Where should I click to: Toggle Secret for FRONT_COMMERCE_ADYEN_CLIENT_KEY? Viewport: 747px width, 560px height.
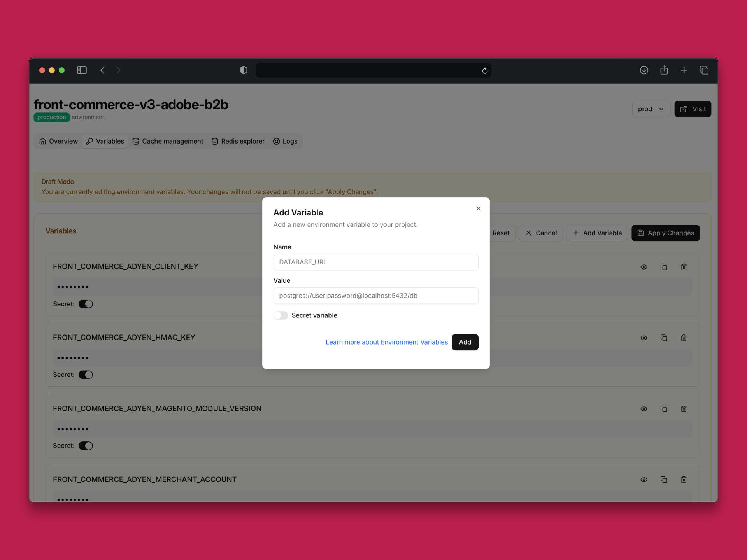point(86,304)
